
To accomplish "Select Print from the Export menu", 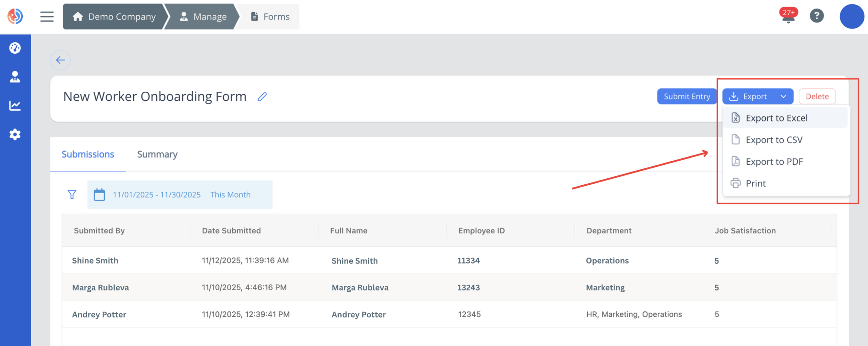I will pyautogui.click(x=755, y=183).
